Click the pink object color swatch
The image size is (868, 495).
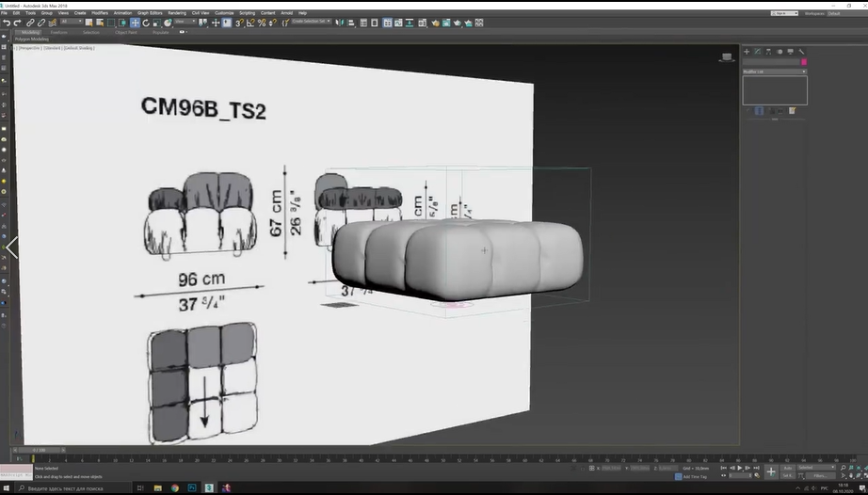(804, 62)
